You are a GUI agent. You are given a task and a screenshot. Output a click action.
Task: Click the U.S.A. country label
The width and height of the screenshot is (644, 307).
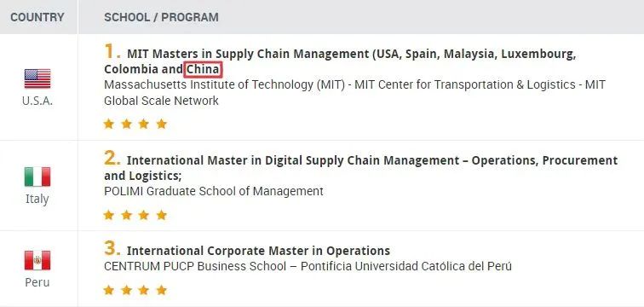pyautogui.click(x=37, y=101)
